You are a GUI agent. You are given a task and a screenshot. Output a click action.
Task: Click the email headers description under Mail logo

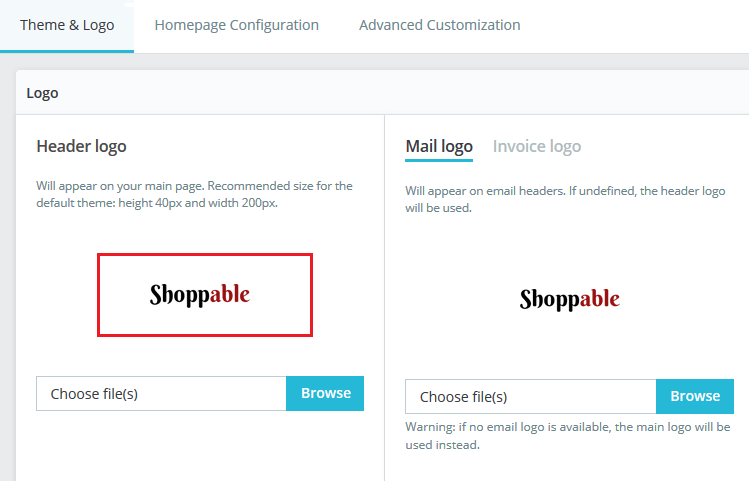(566, 199)
